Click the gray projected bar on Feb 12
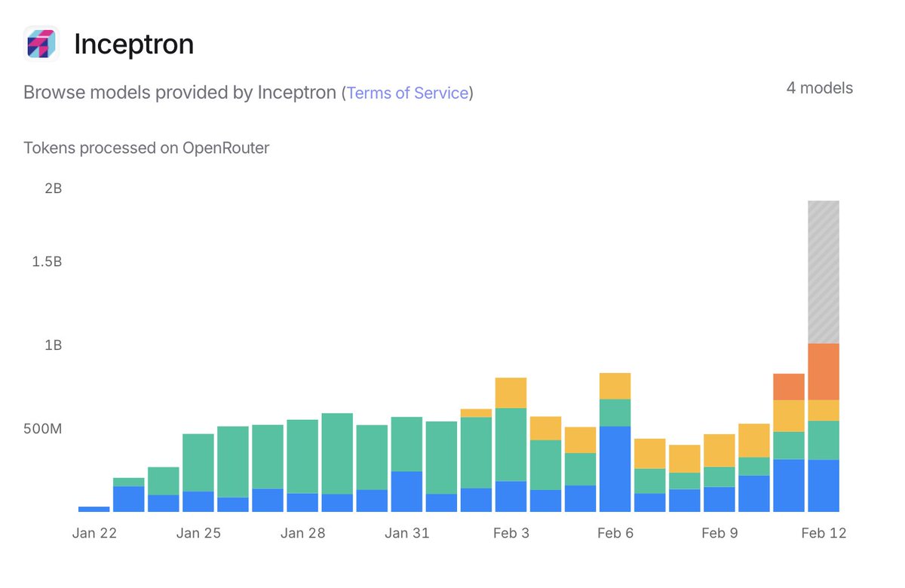Image resolution: width=905 pixels, height=588 pixels. coord(824,272)
